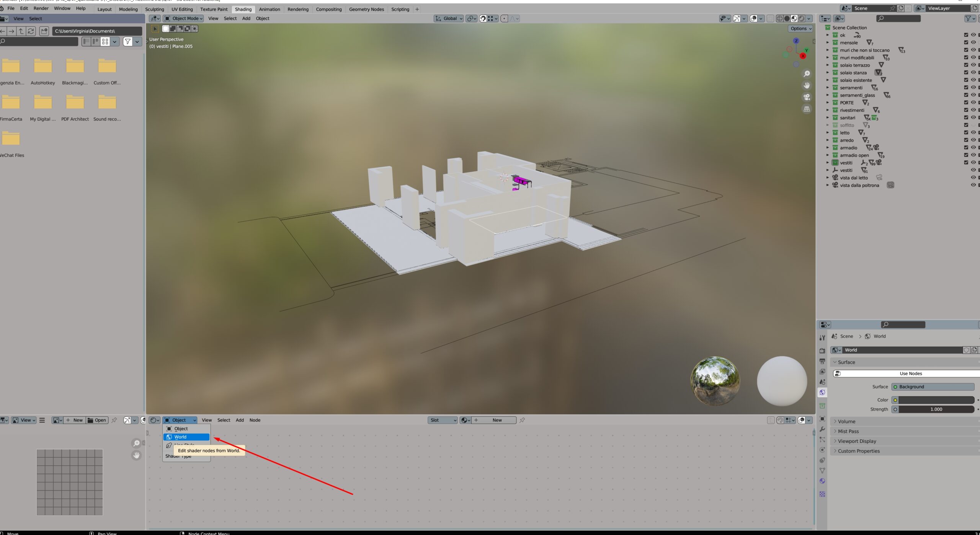
Task: Uncheck the PORTE collection checkbox
Action: [x=966, y=103]
